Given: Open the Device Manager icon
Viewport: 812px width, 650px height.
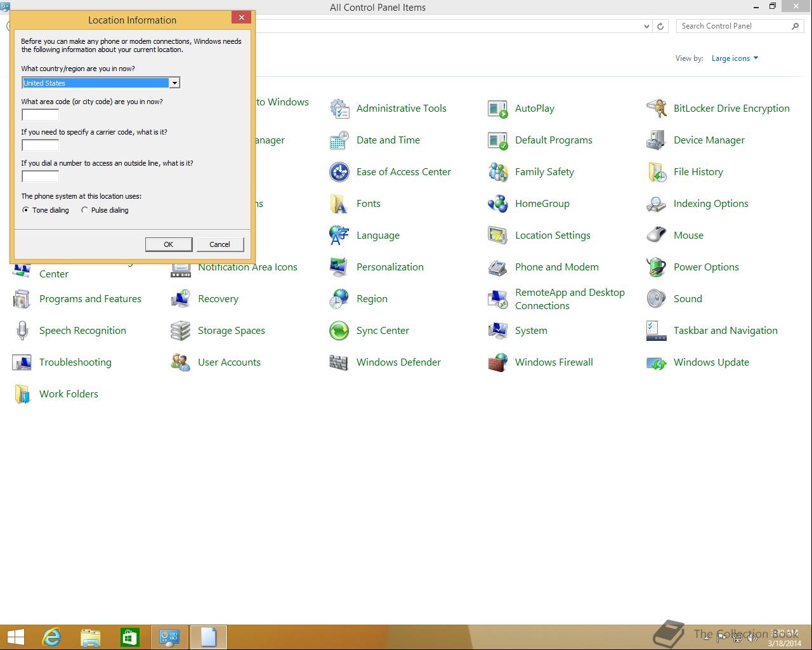Looking at the screenshot, I should [657, 140].
